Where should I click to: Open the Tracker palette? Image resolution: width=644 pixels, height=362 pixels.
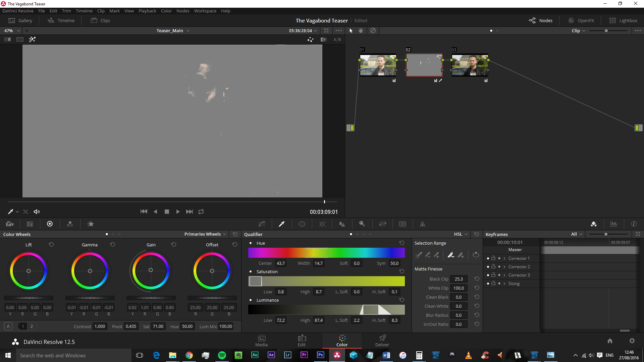click(x=322, y=224)
